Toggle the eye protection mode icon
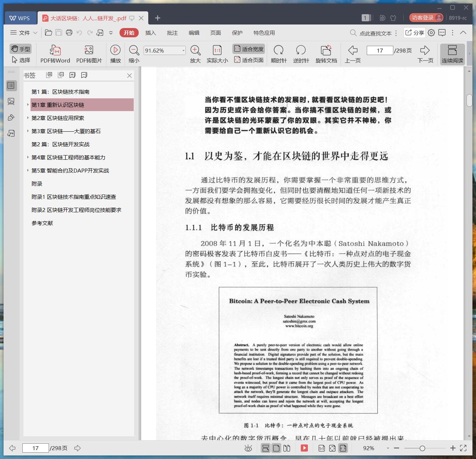The height and width of the screenshot is (459, 476). click(x=248, y=448)
